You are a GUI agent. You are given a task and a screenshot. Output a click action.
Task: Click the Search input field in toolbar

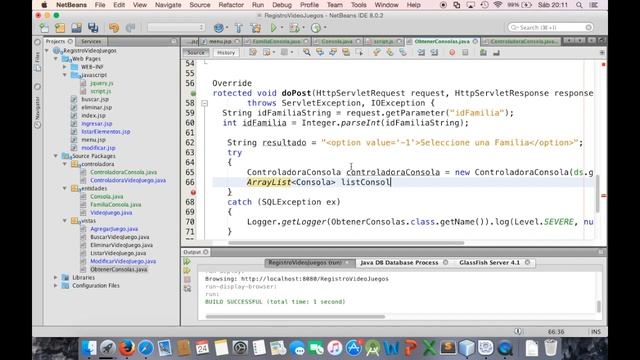pos(550,27)
